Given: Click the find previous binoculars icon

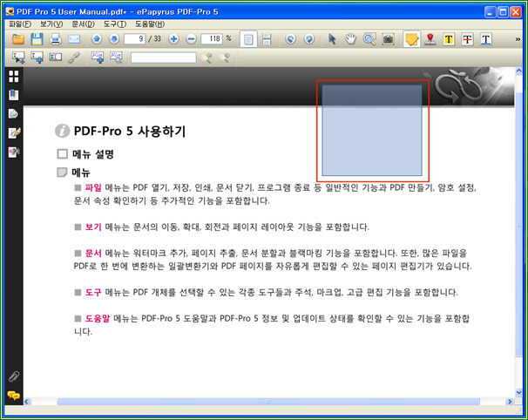Looking at the screenshot, I should click(x=206, y=58).
